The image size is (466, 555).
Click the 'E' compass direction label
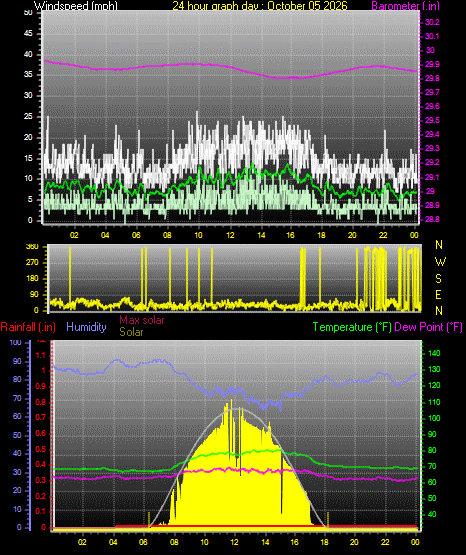point(438,294)
